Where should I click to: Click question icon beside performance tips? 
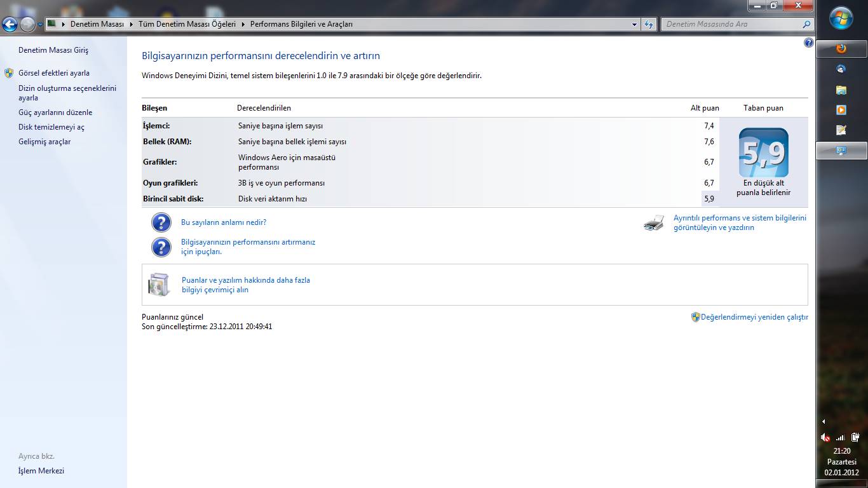[x=161, y=247]
